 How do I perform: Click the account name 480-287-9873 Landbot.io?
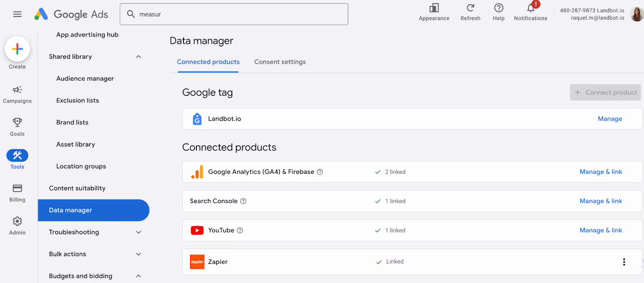[x=592, y=10]
